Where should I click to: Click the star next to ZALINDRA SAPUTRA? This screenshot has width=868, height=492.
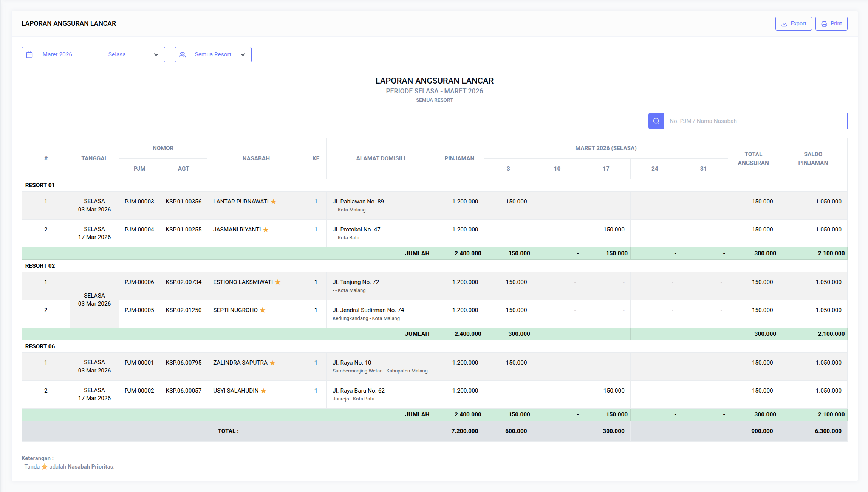[x=272, y=363]
